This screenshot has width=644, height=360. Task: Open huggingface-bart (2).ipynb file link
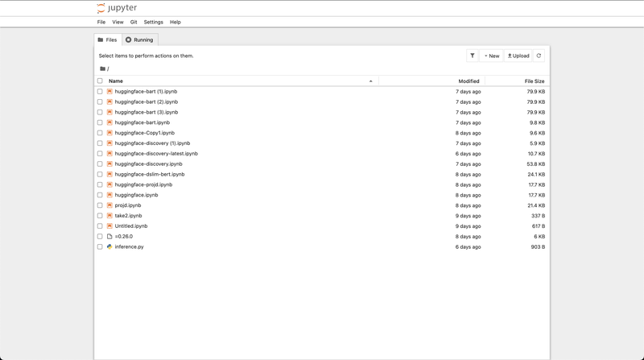147,102
